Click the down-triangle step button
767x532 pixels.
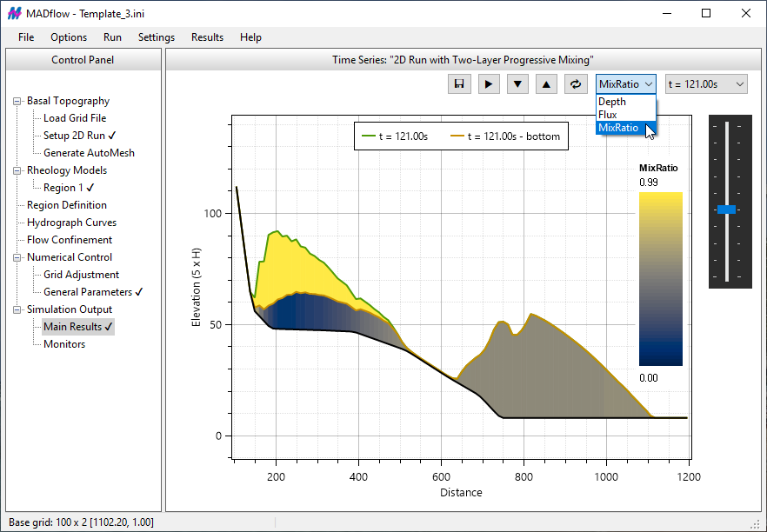click(x=517, y=84)
